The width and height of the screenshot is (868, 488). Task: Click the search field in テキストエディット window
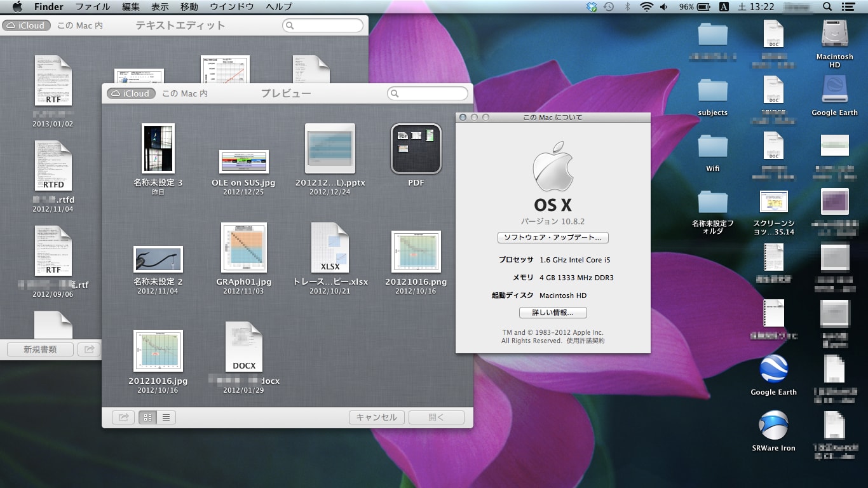point(323,25)
